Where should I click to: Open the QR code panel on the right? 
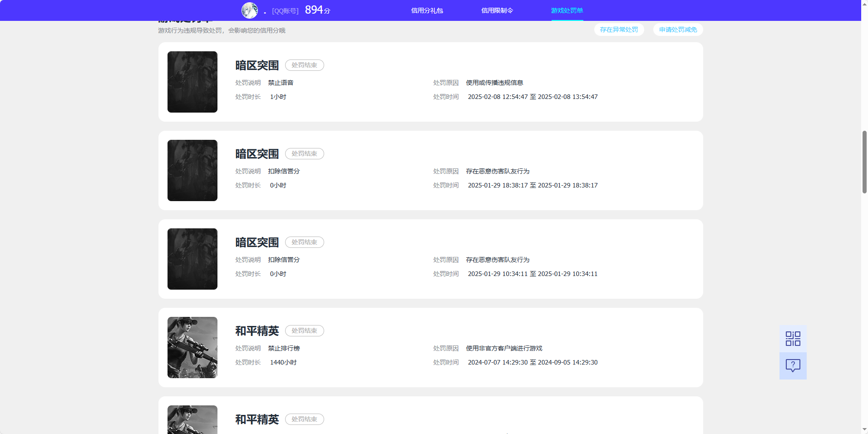click(793, 338)
